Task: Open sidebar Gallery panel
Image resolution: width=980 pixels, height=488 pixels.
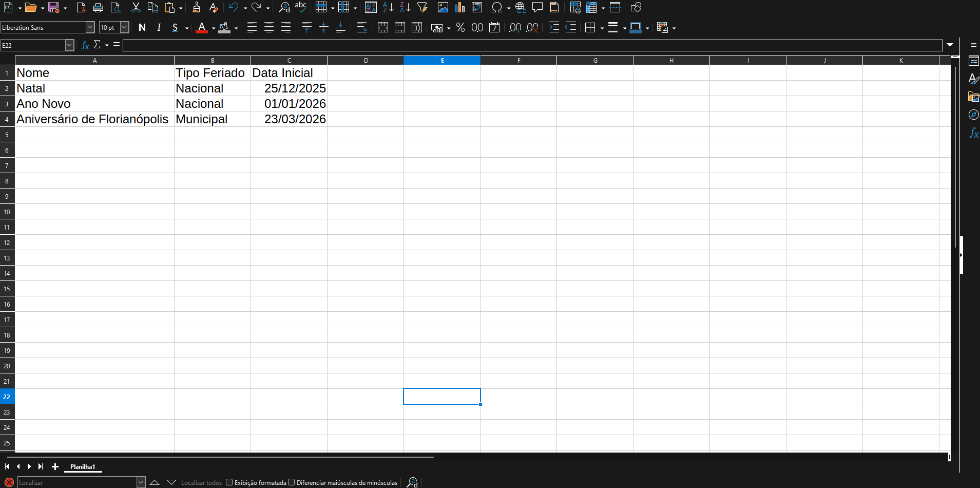Action: [x=973, y=97]
